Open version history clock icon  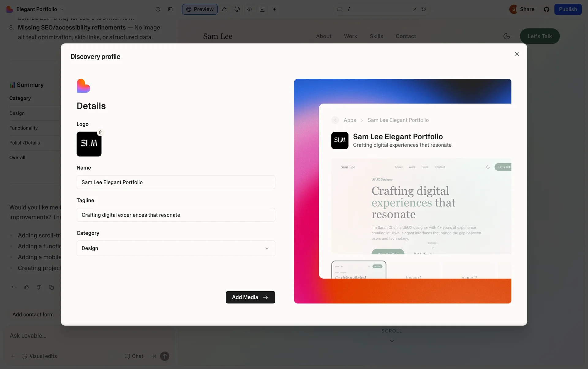click(x=158, y=9)
